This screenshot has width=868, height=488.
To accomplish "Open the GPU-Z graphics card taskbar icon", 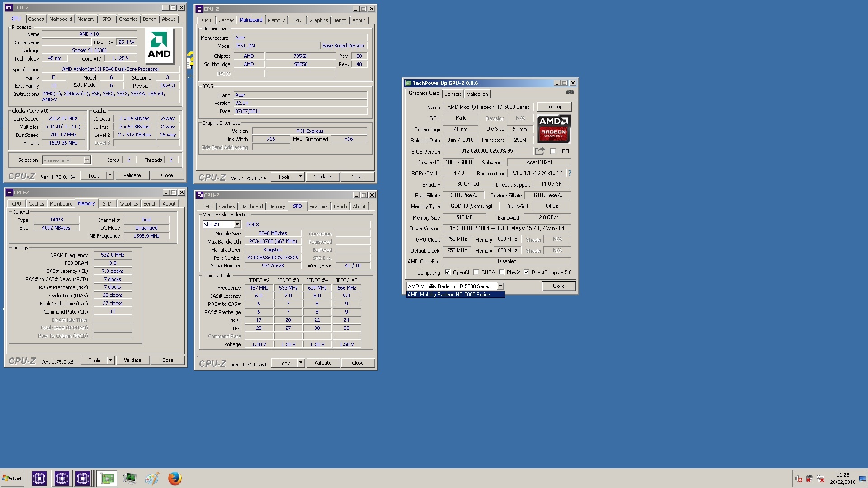I will click(108, 479).
